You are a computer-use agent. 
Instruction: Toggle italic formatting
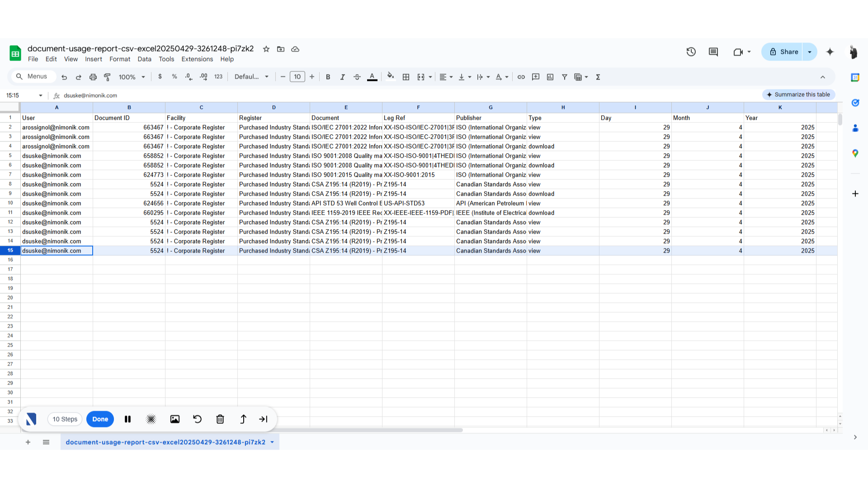point(343,77)
